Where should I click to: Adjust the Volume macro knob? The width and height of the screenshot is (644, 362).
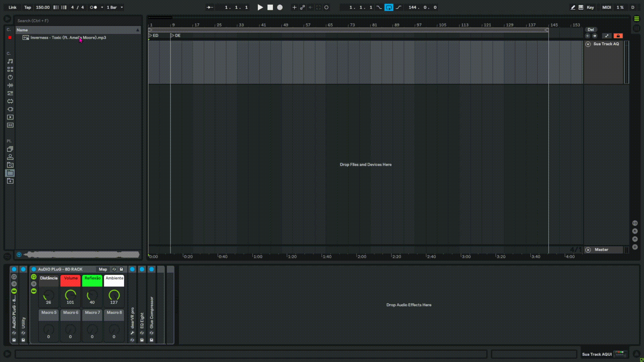[x=70, y=295]
